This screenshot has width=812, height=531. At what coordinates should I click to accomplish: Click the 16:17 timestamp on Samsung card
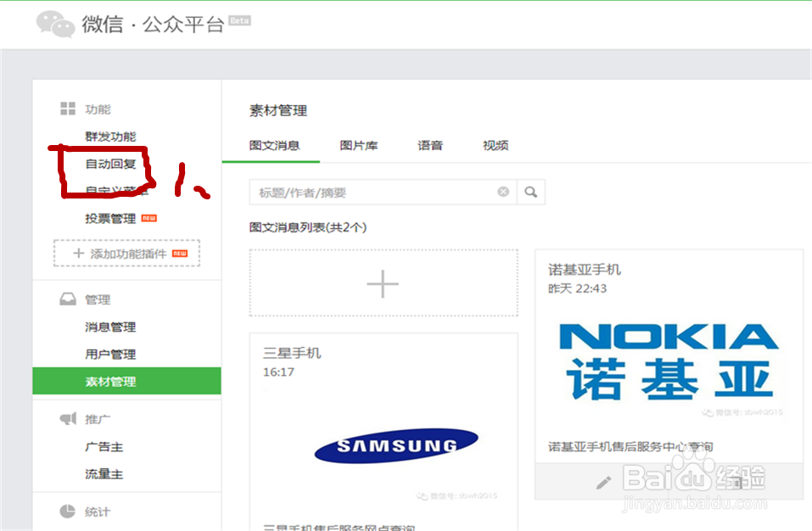[278, 372]
